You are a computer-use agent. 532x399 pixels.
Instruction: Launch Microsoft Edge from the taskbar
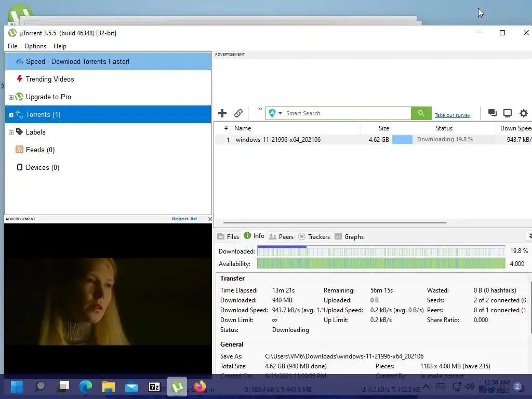[x=86, y=387]
